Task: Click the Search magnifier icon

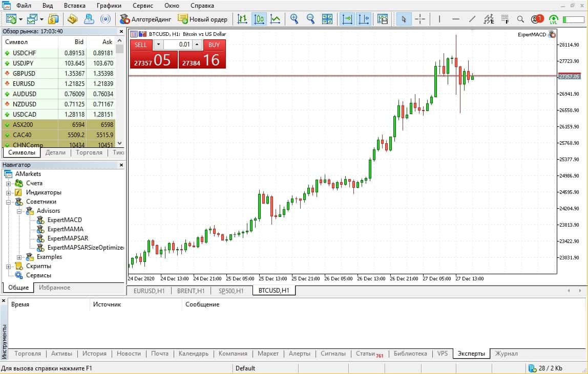Action: (520, 19)
